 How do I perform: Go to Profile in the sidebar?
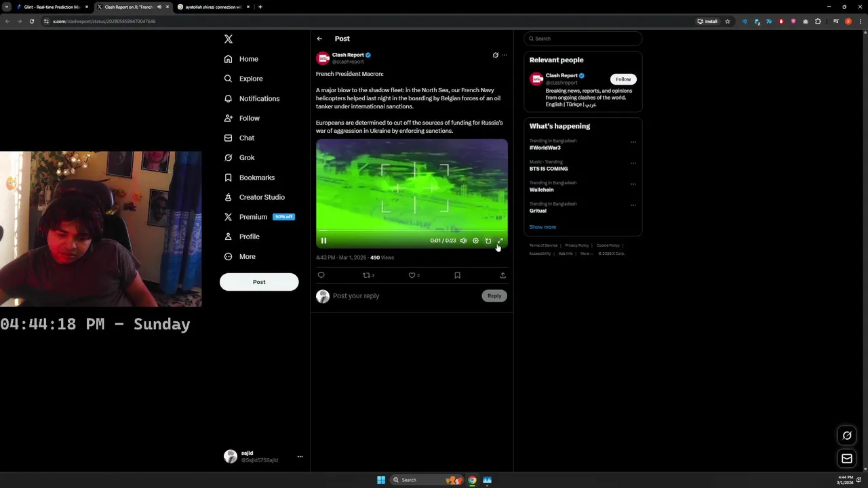click(242, 237)
